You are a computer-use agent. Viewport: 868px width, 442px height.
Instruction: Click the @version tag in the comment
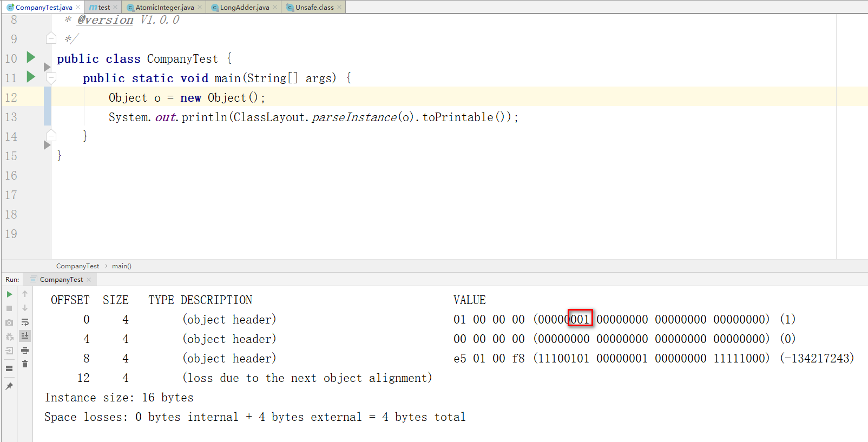pos(105,20)
